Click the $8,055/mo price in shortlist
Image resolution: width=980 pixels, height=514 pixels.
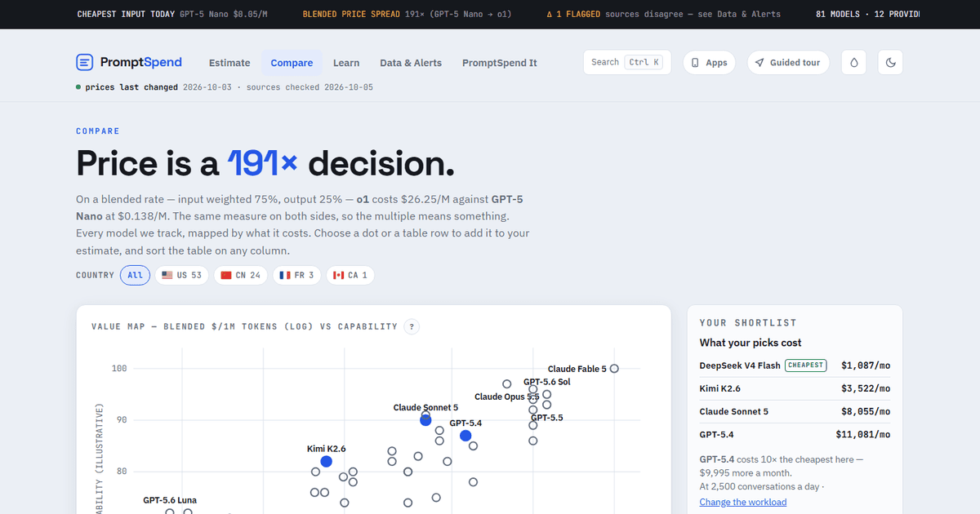click(x=866, y=412)
